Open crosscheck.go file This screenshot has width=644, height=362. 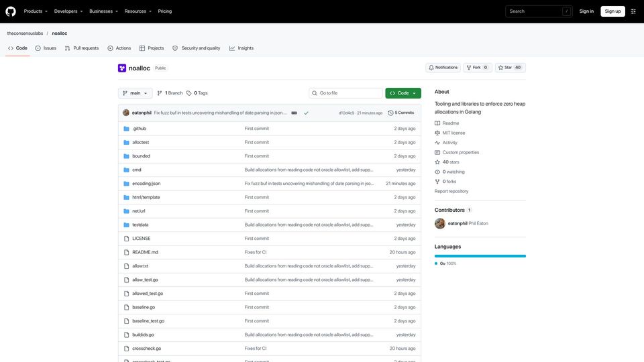pyautogui.click(x=147, y=349)
